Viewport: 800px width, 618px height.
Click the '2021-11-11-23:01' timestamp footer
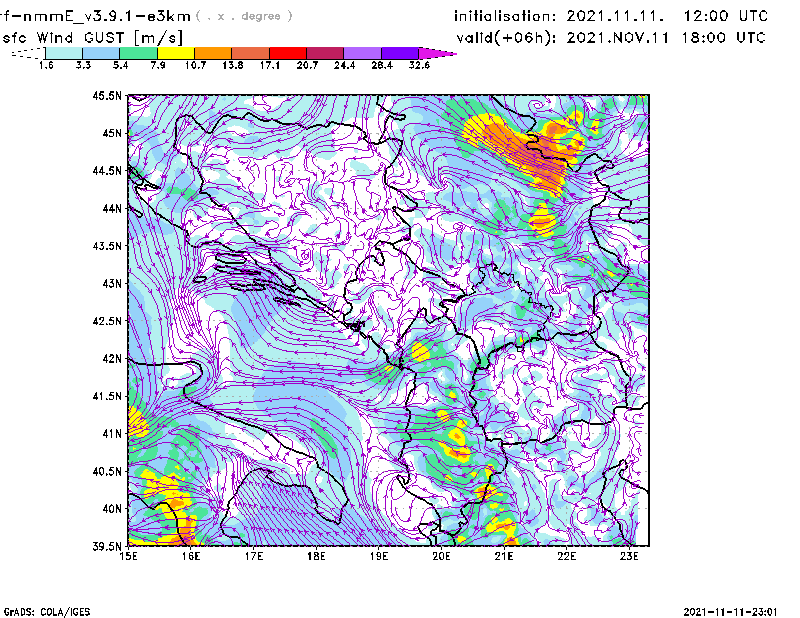(x=730, y=611)
